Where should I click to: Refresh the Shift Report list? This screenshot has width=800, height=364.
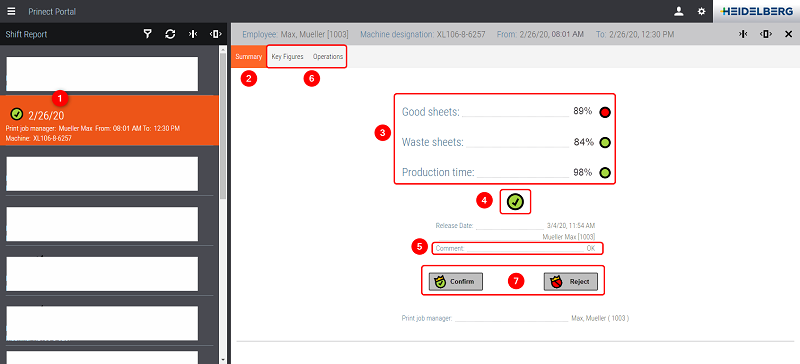click(x=170, y=34)
